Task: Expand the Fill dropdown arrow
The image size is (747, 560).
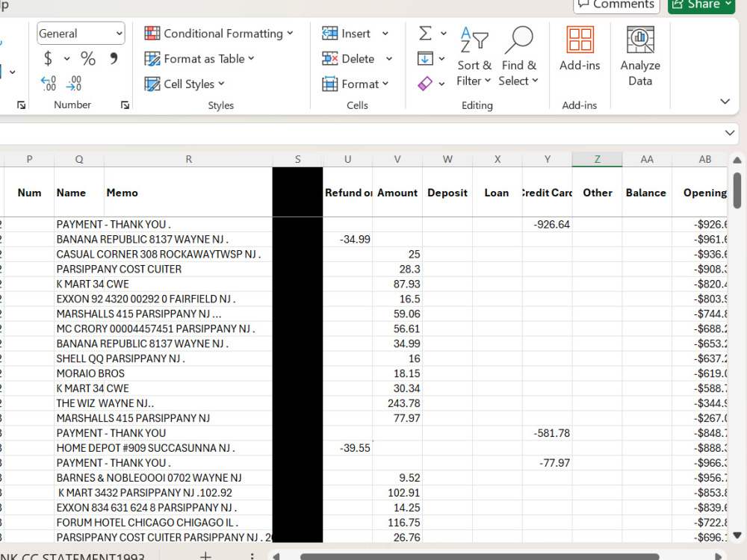Action: tap(441, 58)
